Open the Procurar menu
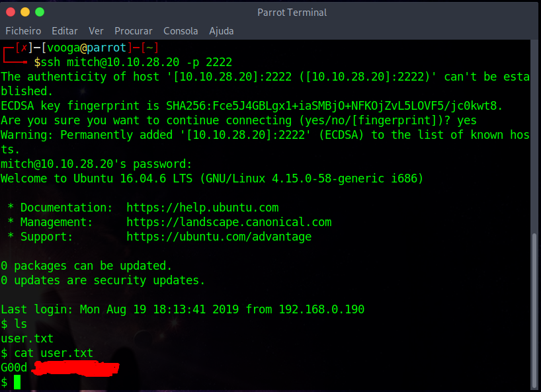The image size is (541, 392). click(133, 30)
